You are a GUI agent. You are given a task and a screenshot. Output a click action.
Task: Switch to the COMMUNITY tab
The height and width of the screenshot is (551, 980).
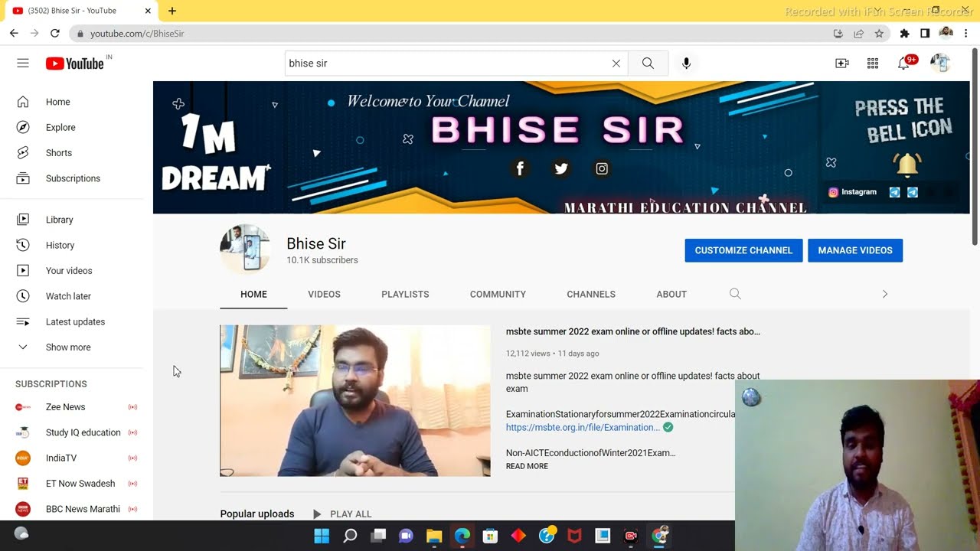498,294
